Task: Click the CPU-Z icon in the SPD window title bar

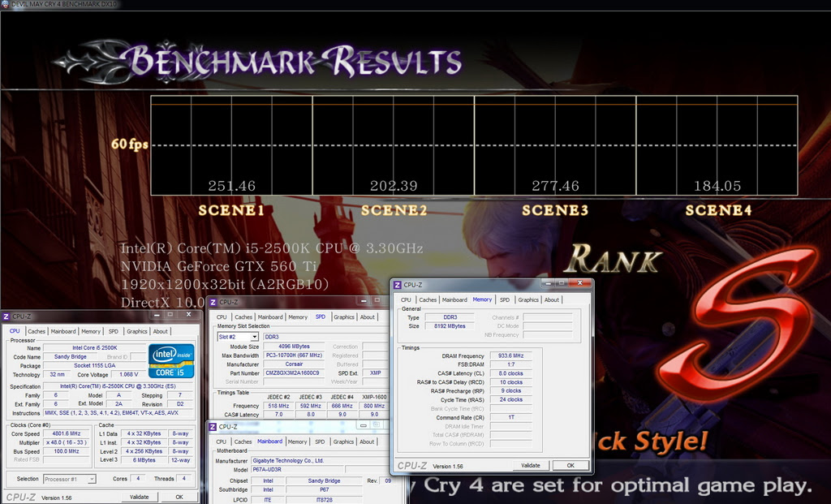Action: tap(213, 302)
